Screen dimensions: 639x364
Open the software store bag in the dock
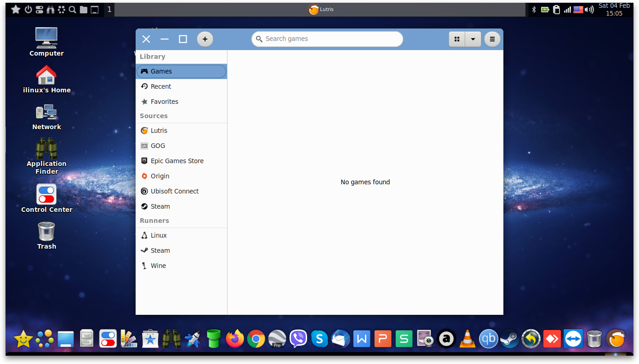pyautogui.click(x=150, y=339)
